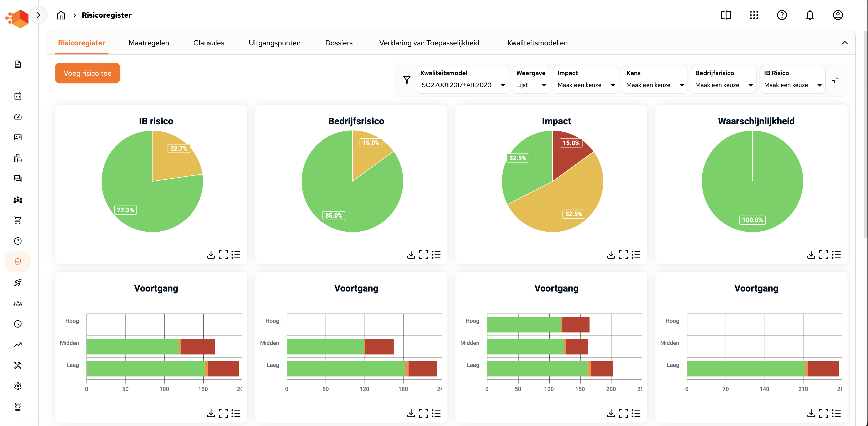Image resolution: width=868 pixels, height=426 pixels.
Task: Click the filter funnel icon
Action: coord(407,80)
